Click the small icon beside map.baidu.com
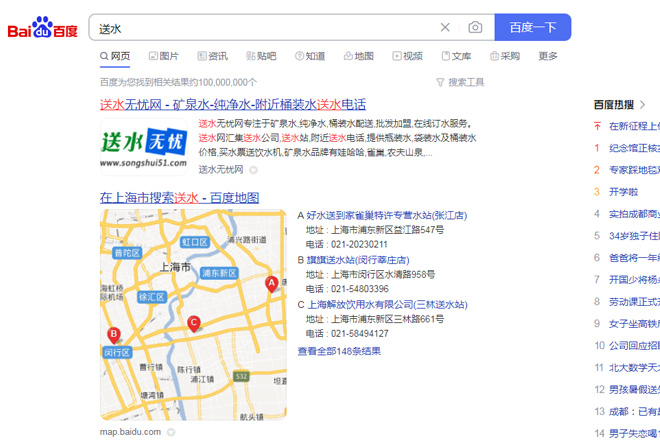Image resolution: width=660 pixels, height=440 pixels. (x=170, y=432)
